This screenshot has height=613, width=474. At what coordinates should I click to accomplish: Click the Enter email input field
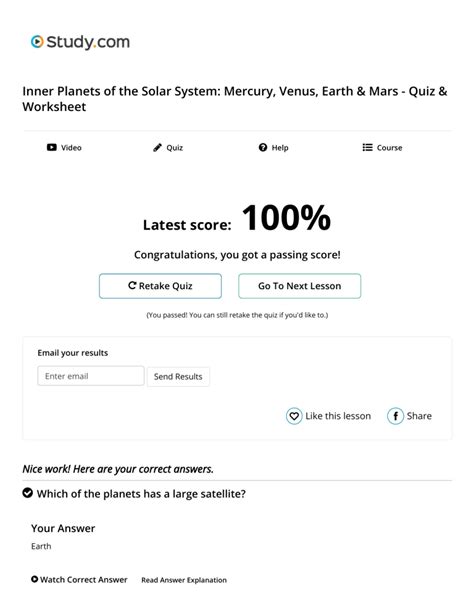91,376
